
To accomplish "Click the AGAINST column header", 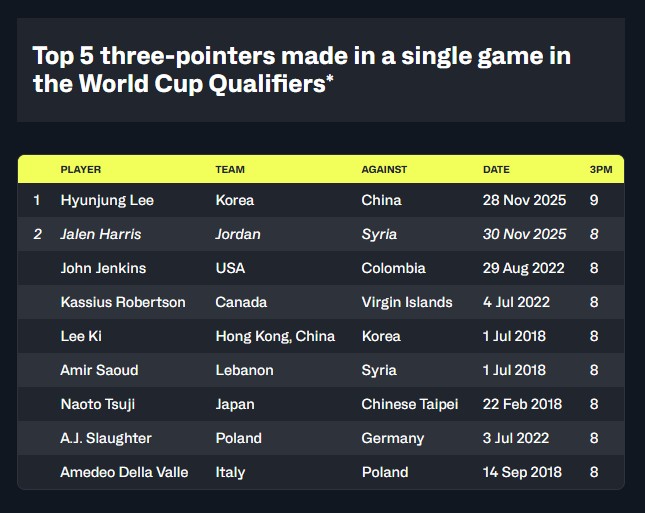I will tap(384, 170).
